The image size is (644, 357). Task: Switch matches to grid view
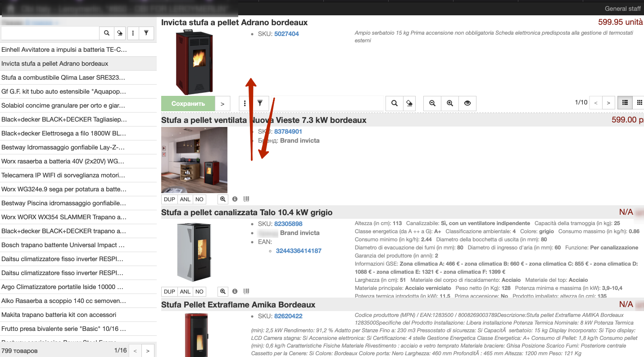click(x=639, y=103)
